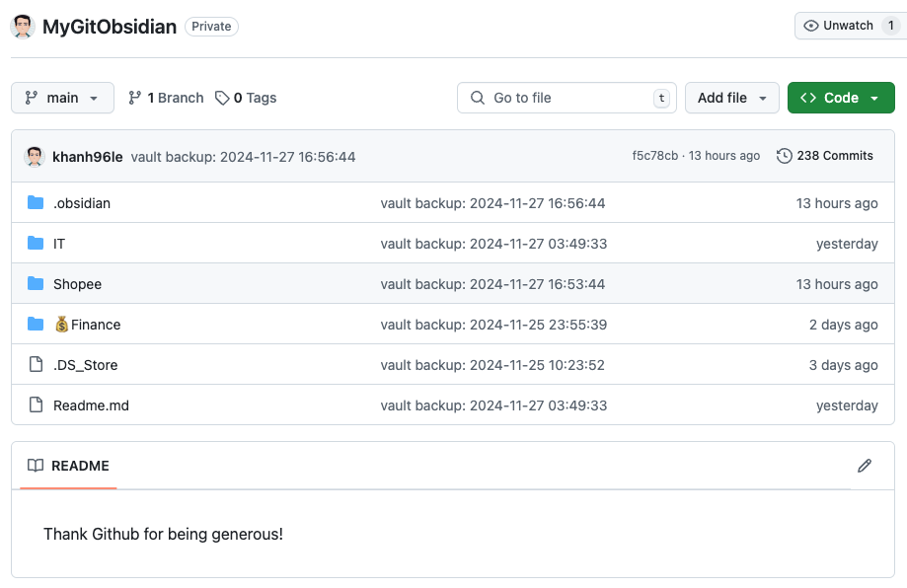Image resolution: width=907 pixels, height=588 pixels.
Task: Open the Finance folder
Action: coord(88,325)
